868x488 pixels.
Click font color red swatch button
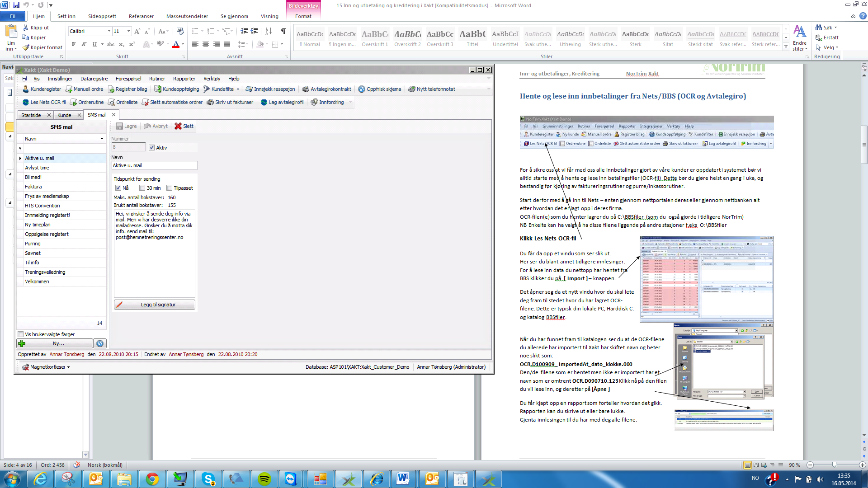pyautogui.click(x=176, y=44)
